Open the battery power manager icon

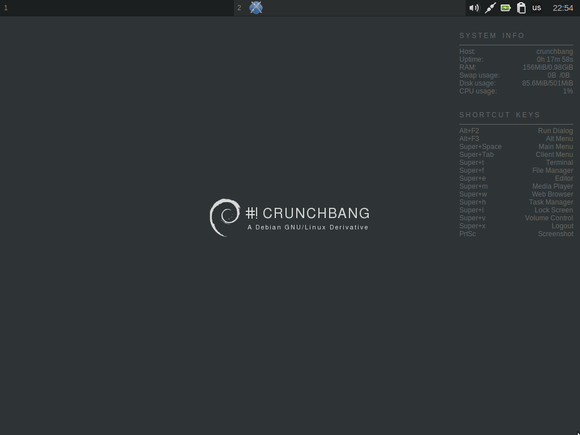pos(506,8)
